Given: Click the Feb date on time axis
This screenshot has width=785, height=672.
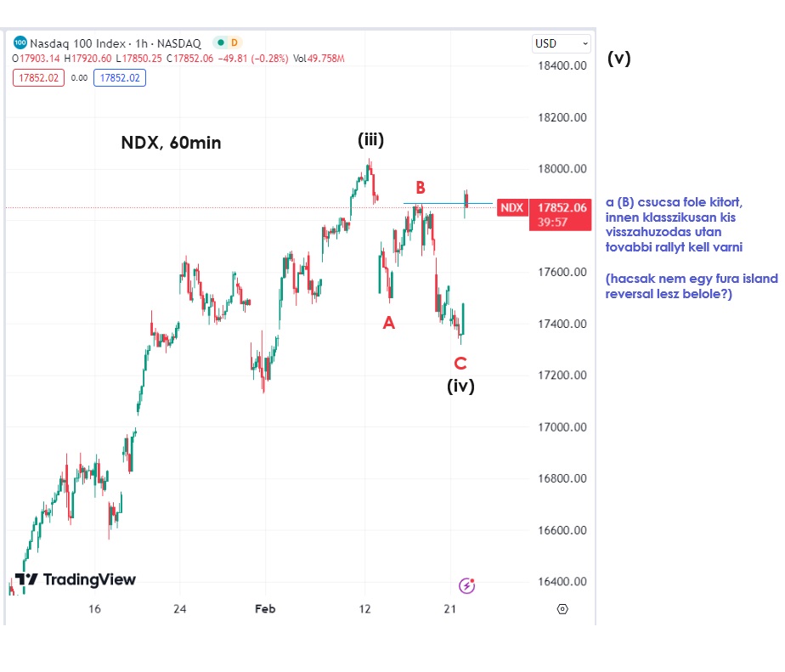Looking at the screenshot, I should click(x=265, y=608).
